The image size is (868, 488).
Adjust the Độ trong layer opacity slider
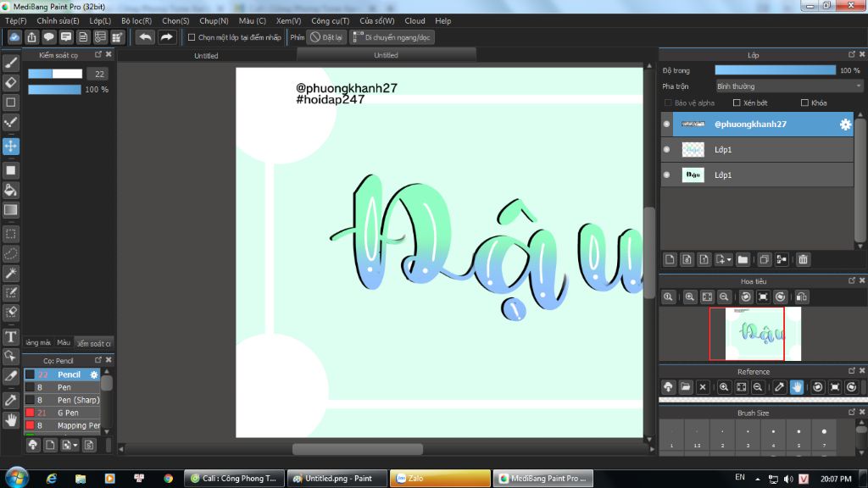(x=775, y=70)
